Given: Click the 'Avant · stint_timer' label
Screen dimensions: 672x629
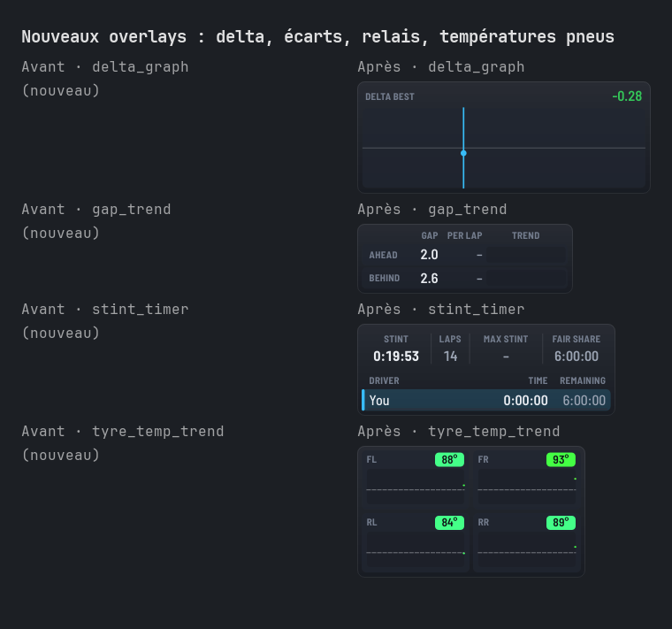Looking at the screenshot, I should click(x=105, y=309).
